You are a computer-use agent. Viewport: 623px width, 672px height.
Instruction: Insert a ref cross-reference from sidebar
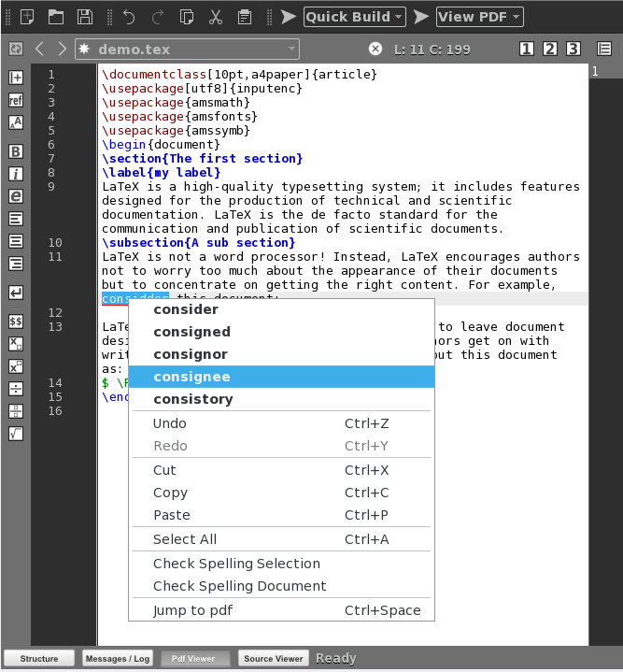point(16,100)
